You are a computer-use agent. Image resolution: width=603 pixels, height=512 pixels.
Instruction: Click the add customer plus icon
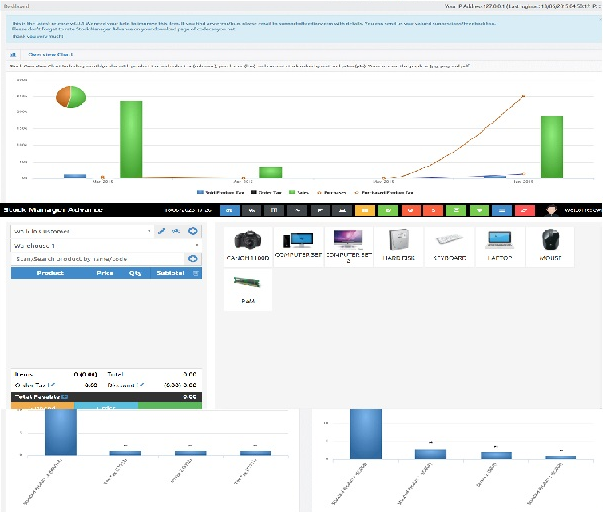tap(192, 231)
